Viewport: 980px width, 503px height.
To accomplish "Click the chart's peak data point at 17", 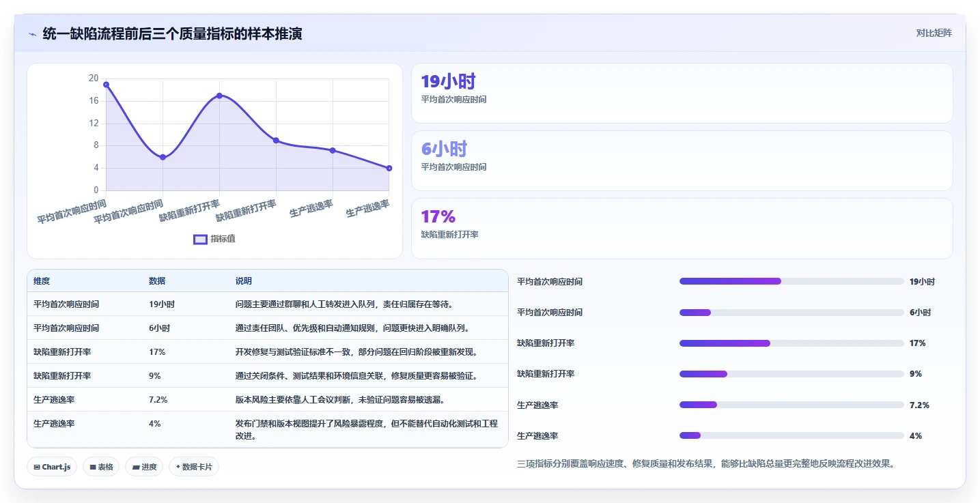I will (219, 96).
